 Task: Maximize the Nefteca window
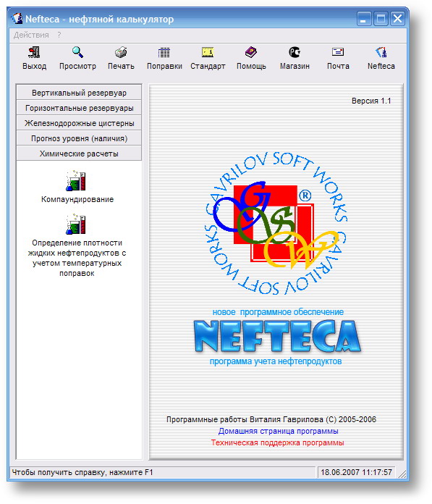click(x=381, y=19)
